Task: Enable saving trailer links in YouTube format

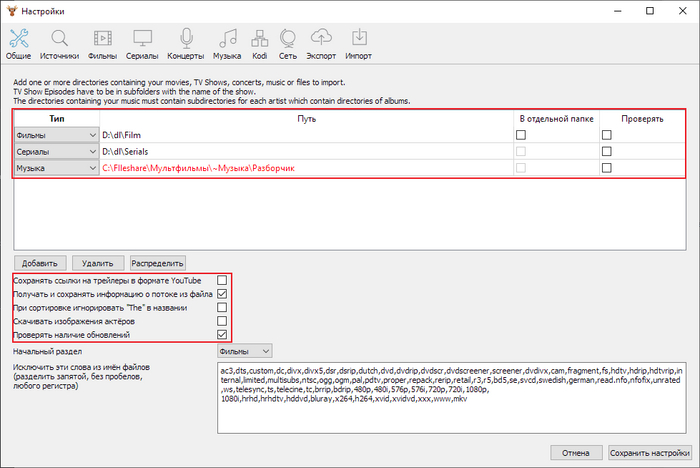Action: tap(222, 281)
